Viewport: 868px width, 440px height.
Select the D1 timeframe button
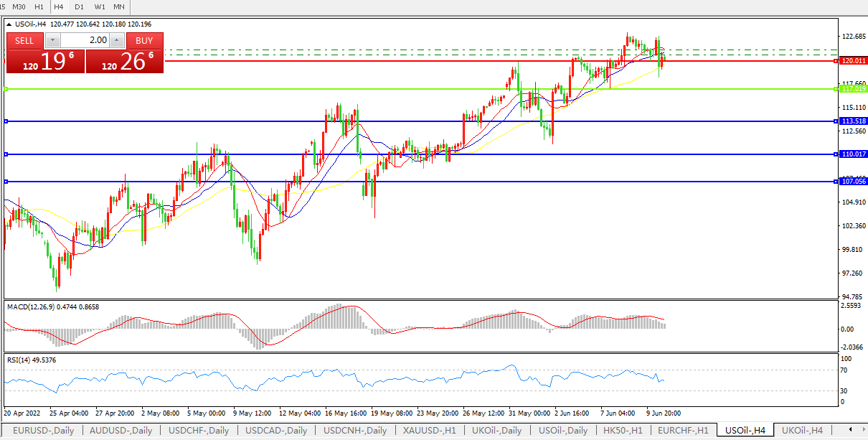pos(79,6)
